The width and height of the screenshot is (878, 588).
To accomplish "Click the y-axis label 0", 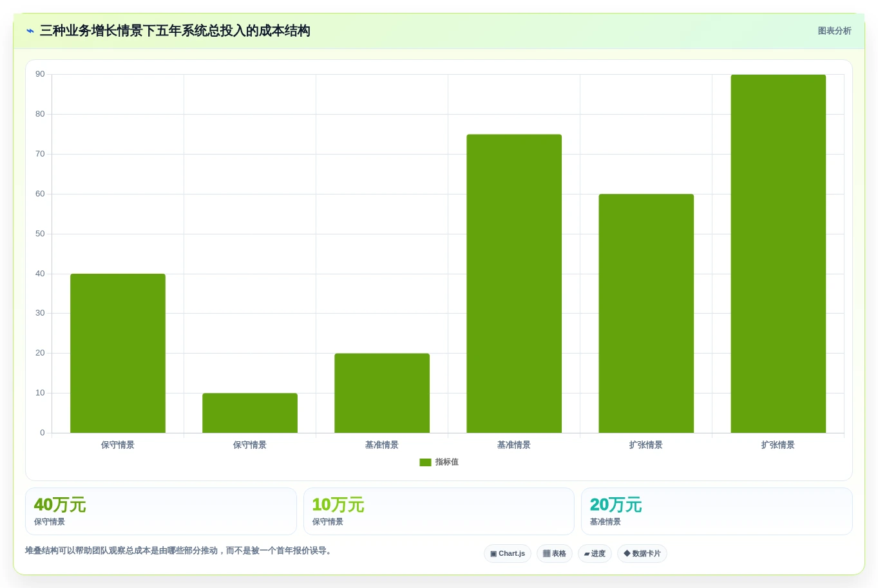I will (43, 433).
